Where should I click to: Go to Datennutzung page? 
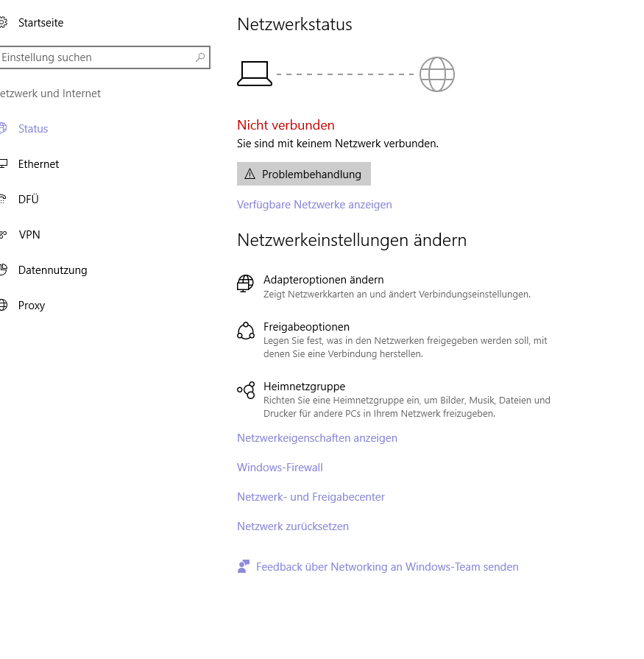tap(52, 269)
